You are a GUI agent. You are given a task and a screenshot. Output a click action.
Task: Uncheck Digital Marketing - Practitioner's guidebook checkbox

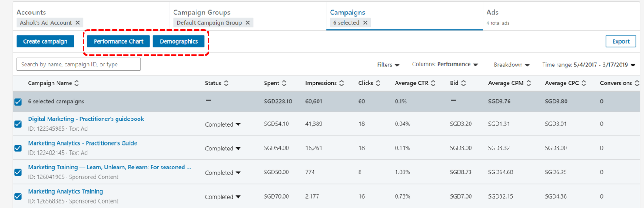18,124
